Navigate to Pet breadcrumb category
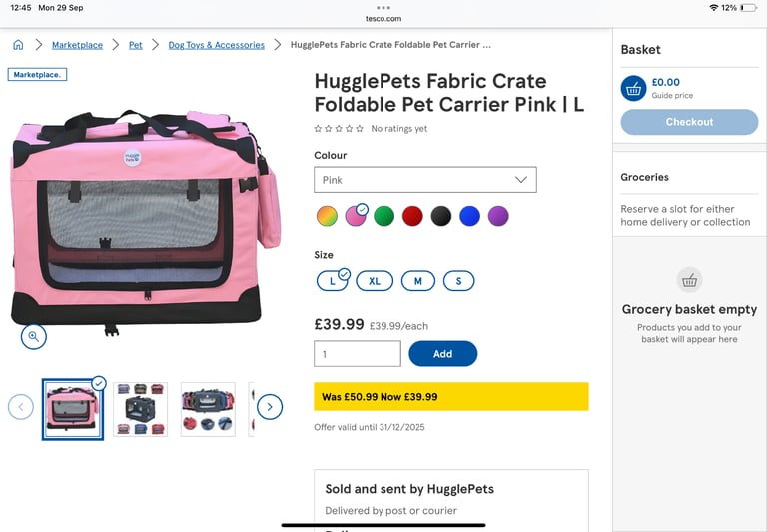The height and width of the screenshot is (532, 767). pos(136,45)
